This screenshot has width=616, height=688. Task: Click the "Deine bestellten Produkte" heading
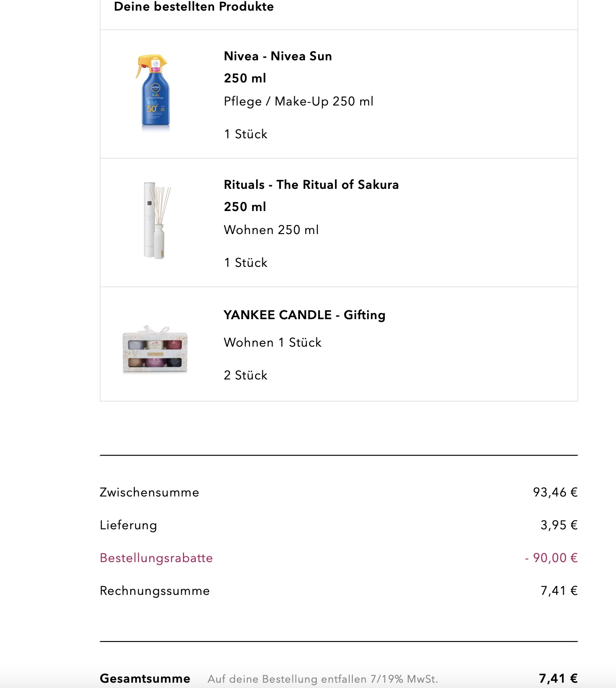pos(194,7)
